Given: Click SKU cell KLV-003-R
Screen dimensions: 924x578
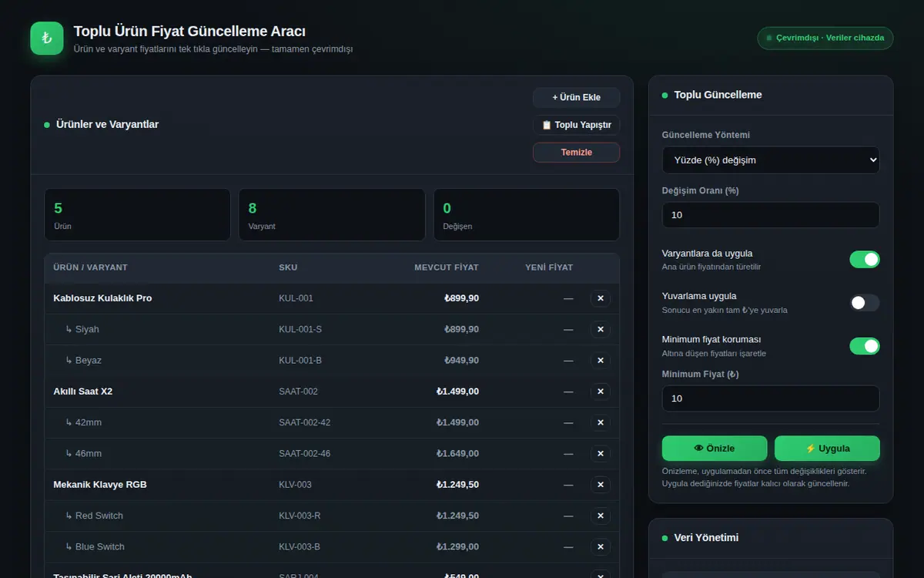Looking at the screenshot, I should pyautogui.click(x=300, y=516).
